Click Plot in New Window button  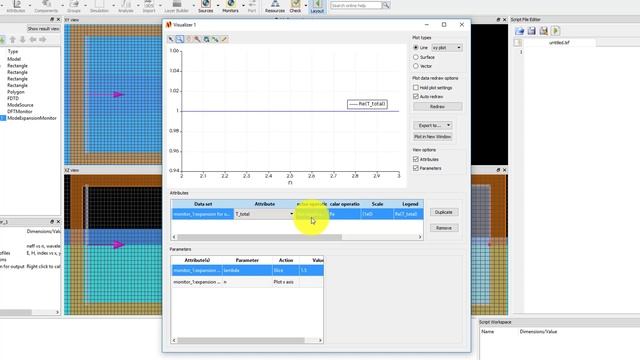coord(433,137)
